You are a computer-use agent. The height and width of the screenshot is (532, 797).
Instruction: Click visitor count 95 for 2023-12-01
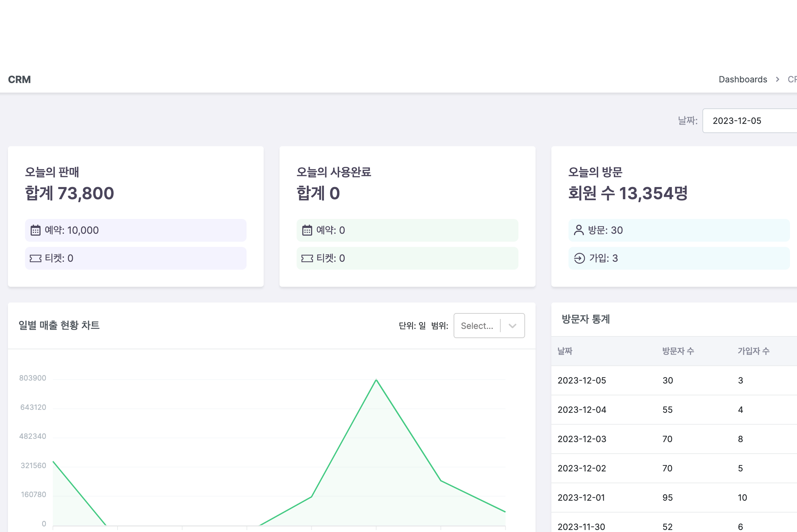pos(668,498)
